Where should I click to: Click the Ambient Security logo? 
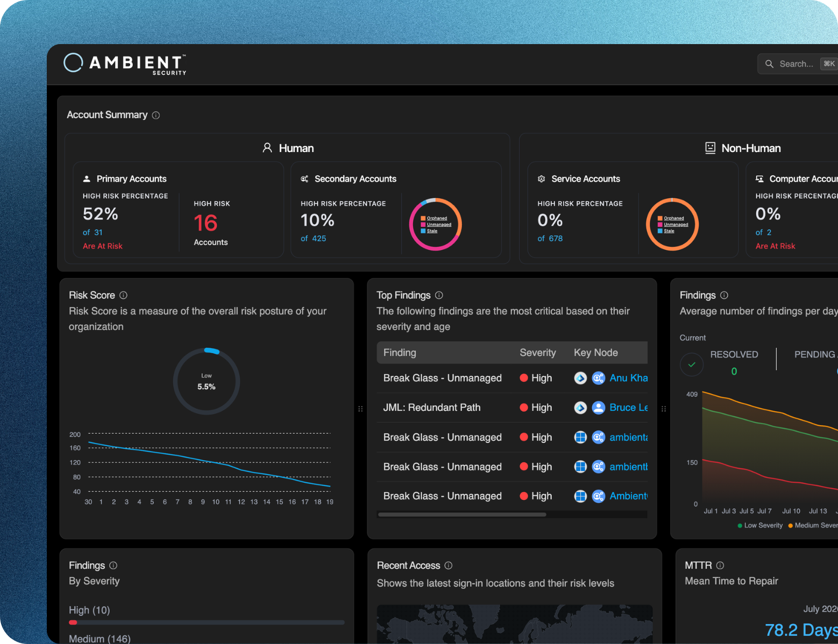125,63
